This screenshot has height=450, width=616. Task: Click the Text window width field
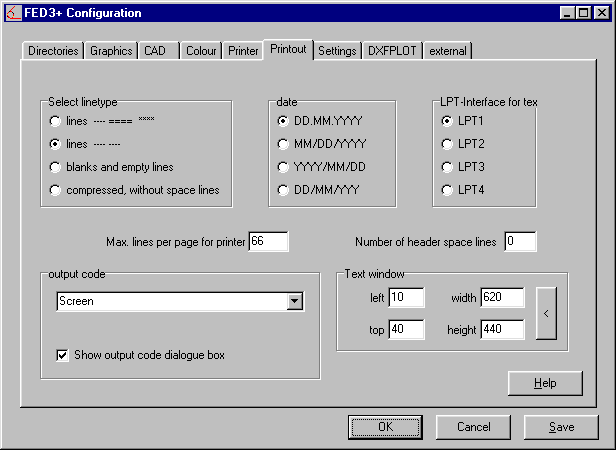[502, 297]
